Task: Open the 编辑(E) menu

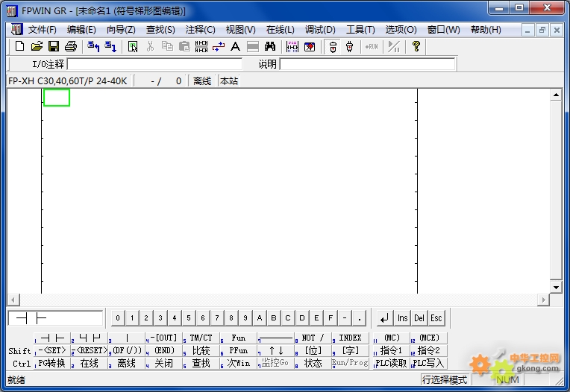Action: click(x=81, y=29)
